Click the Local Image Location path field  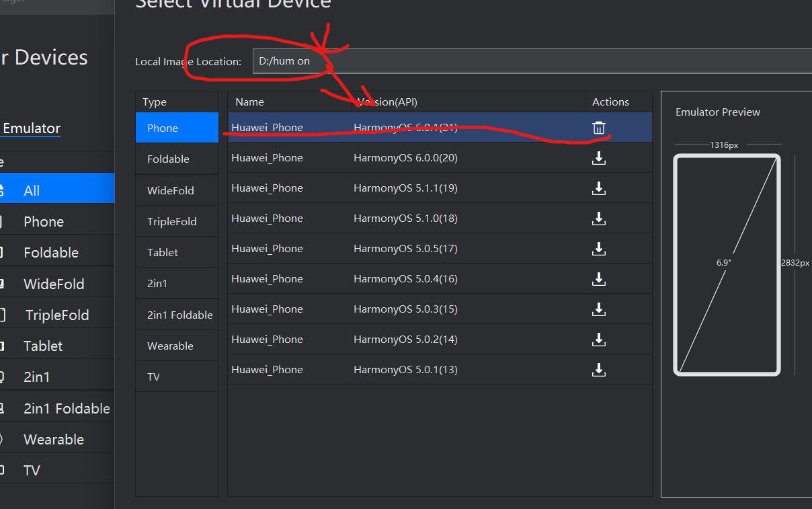click(x=532, y=61)
